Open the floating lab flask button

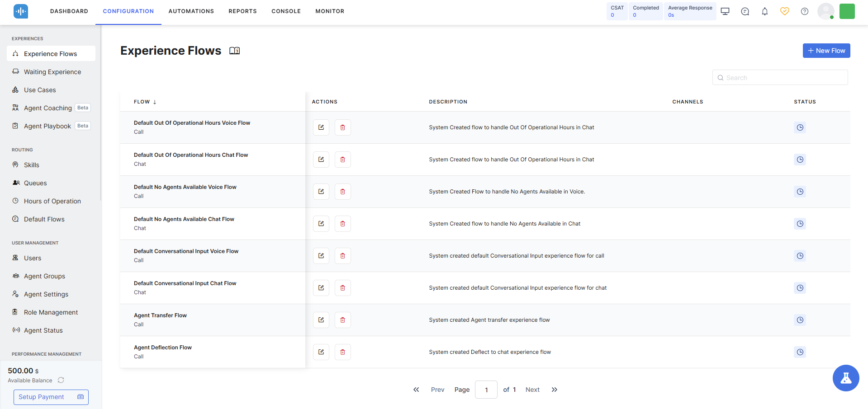(846, 378)
